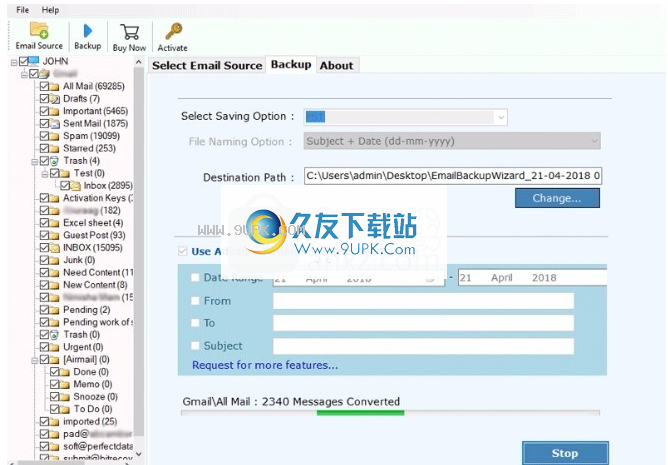Toggle the Use Advance Settings checkbox
The width and height of the screenshot is (668, 465).
[x=183, y=251]
